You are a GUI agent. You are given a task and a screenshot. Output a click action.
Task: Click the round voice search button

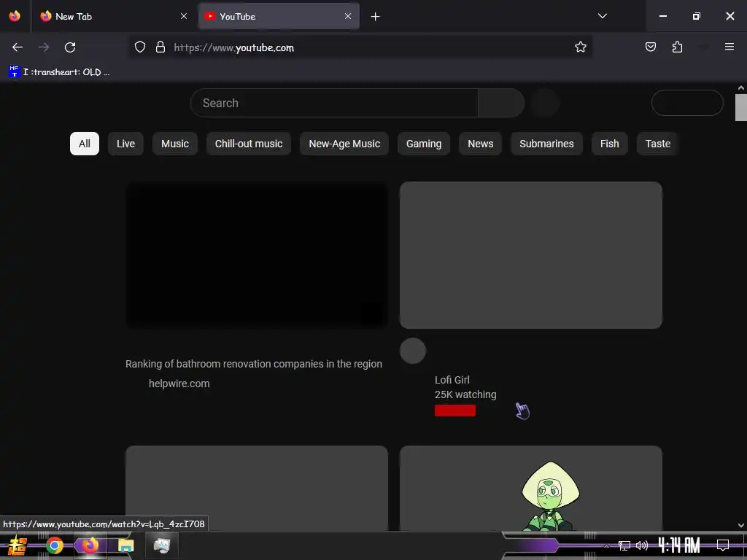[544, 103]
